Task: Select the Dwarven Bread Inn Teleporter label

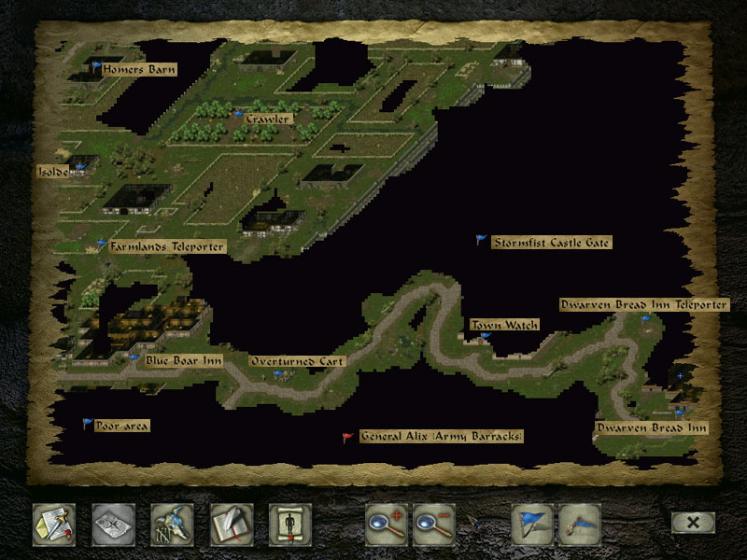Action: [x=644, y=305]
